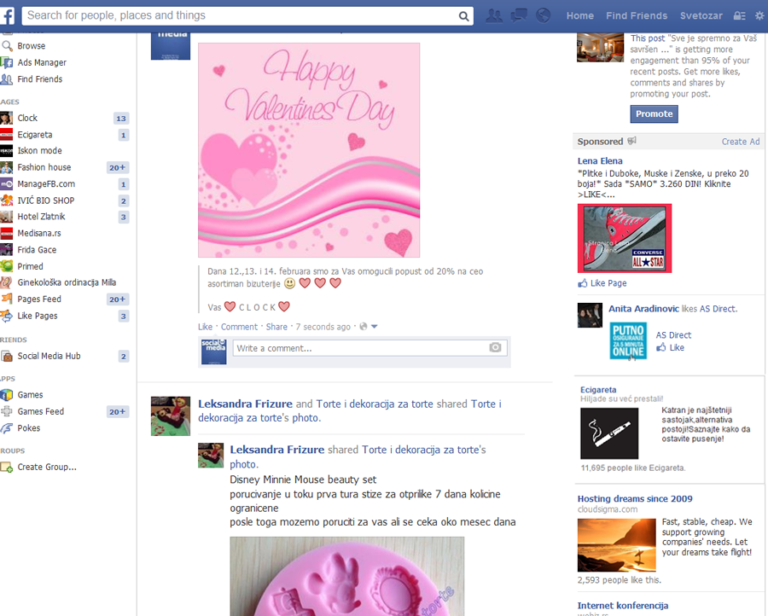Click the Facebook logo icon
This screenshot has height=616, width=768.
7,15
